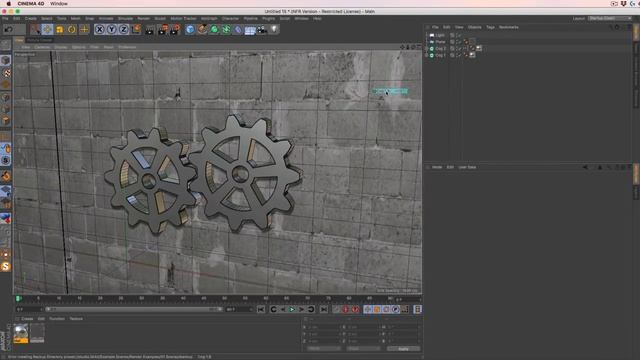Activate the Scale tool
This screenshot has width=640, height=360.
pyautogui.click(x=60, y=29)
